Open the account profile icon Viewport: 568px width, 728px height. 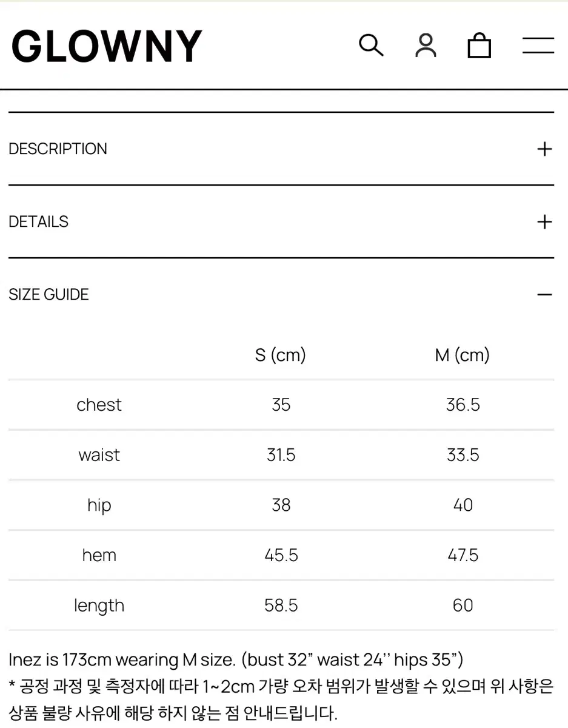point(426,45)
